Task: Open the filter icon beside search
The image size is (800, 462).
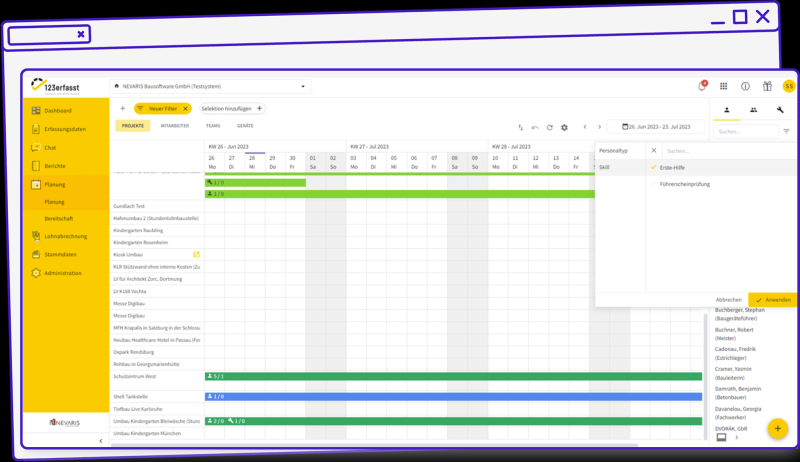Action: 786,131
